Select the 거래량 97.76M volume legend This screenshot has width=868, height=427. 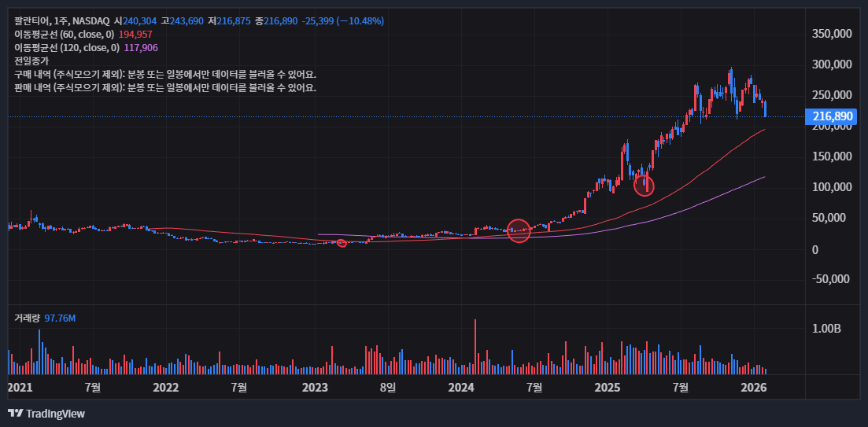(x=45, y=318)
